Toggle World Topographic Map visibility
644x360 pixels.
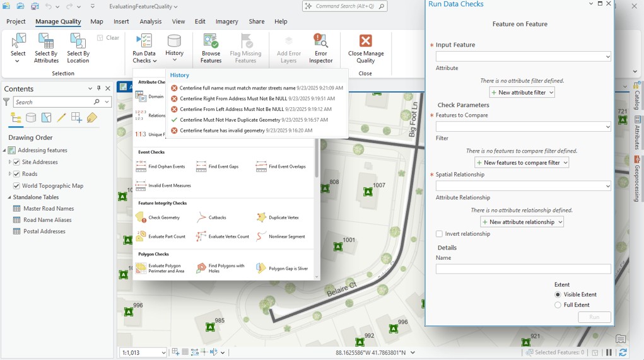[x=16, y=186]
